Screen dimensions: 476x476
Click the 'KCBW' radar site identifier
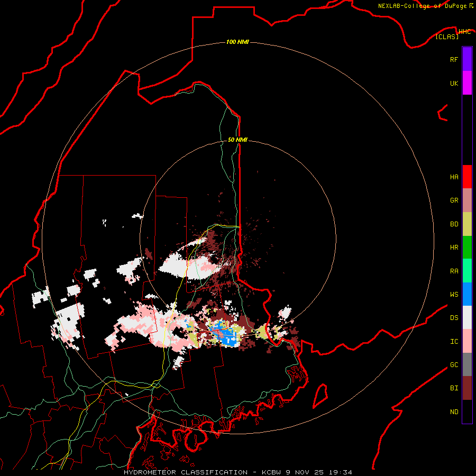coord(272,472)
